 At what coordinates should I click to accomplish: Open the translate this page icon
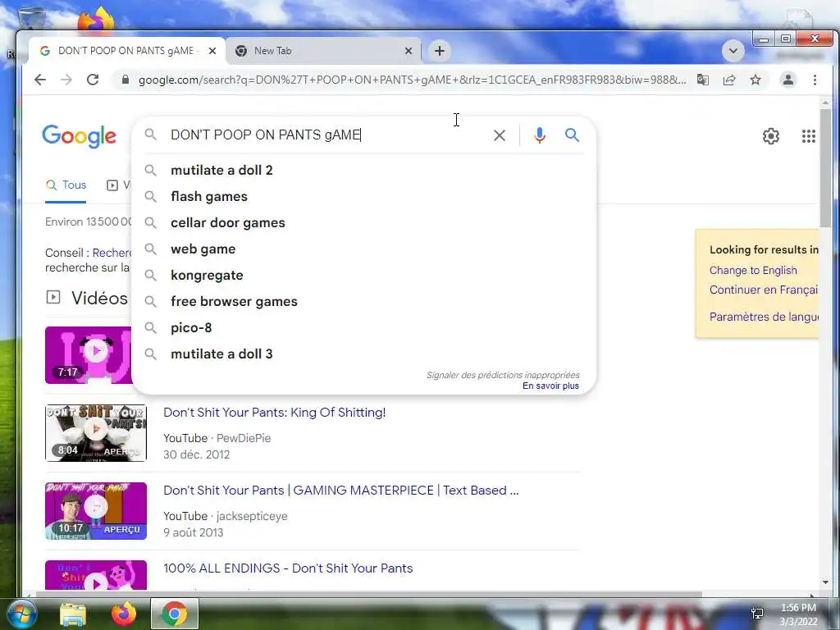coord(702,80)
